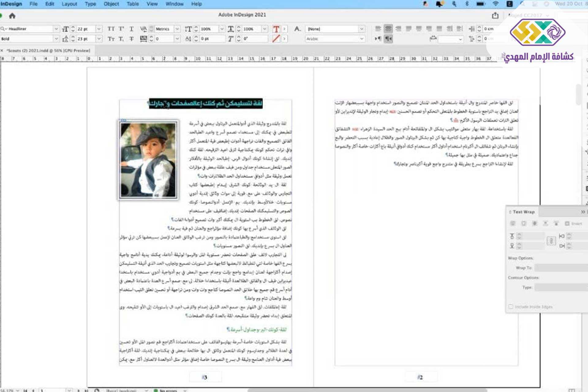The image size is (588, 392).
Task: Open the Headliner font family dropdown
Action: coord(56,29)
